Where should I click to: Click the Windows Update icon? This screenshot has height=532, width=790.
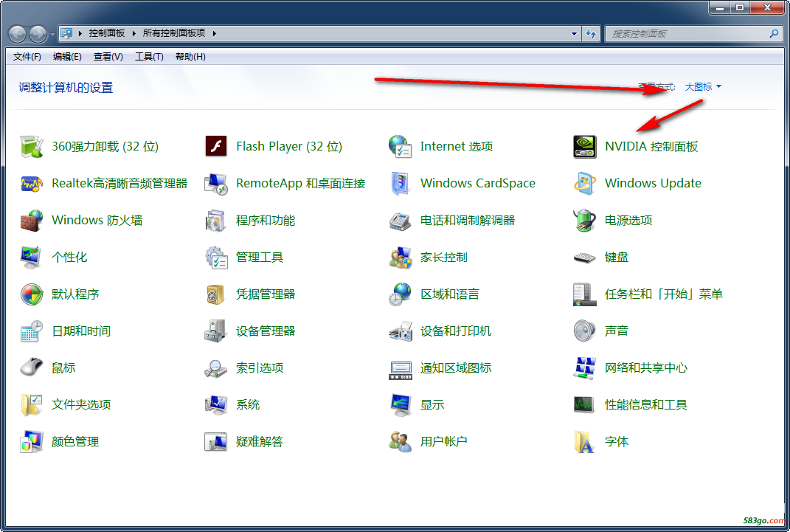585,184
